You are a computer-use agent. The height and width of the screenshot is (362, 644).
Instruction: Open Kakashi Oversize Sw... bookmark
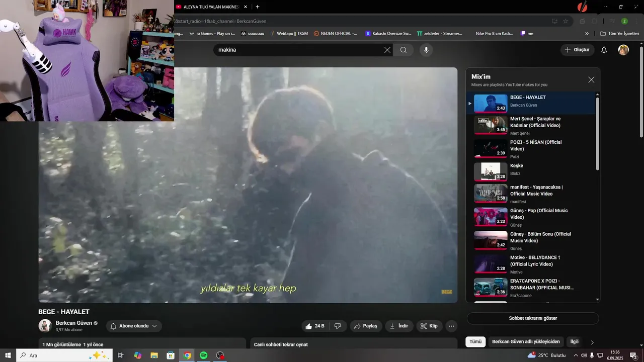click(388, 34)
